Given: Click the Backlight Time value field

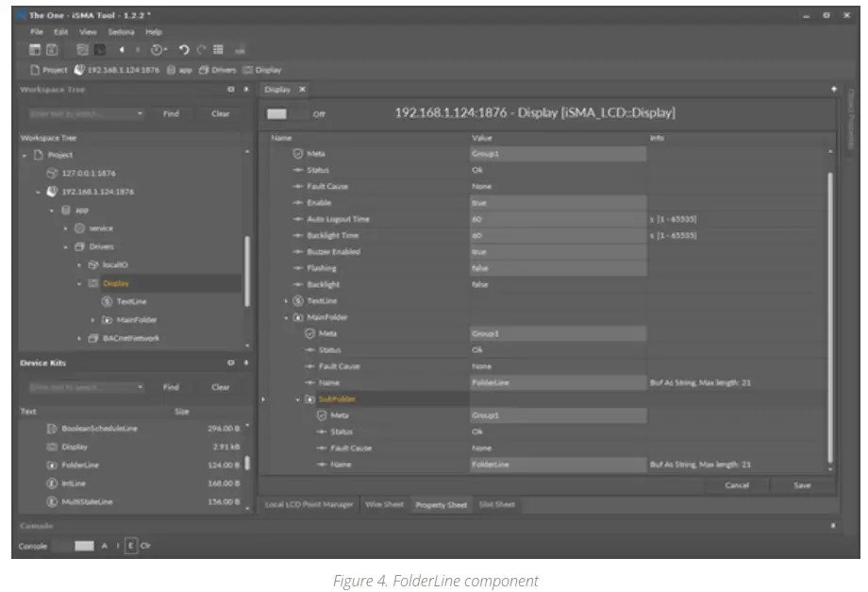Looking at the screenshot, I should coord(558,236).
